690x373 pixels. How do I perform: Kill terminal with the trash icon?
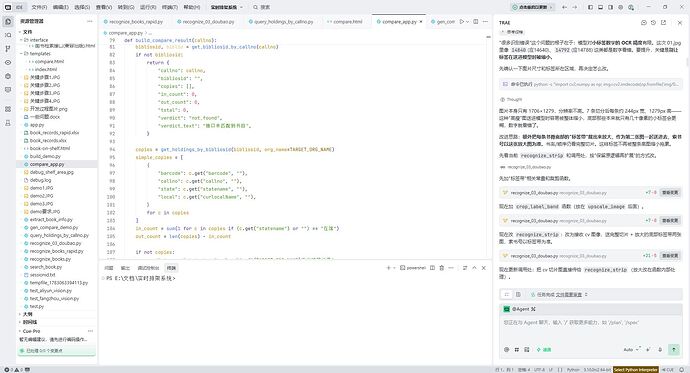442,268
